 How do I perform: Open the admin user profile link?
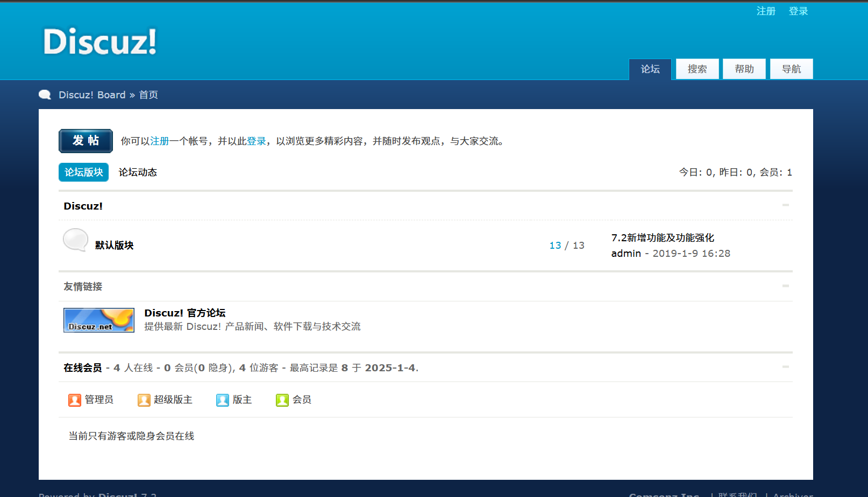626,254
